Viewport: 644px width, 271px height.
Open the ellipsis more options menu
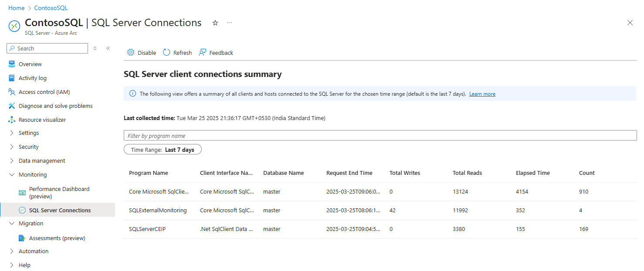pos(229,23)
